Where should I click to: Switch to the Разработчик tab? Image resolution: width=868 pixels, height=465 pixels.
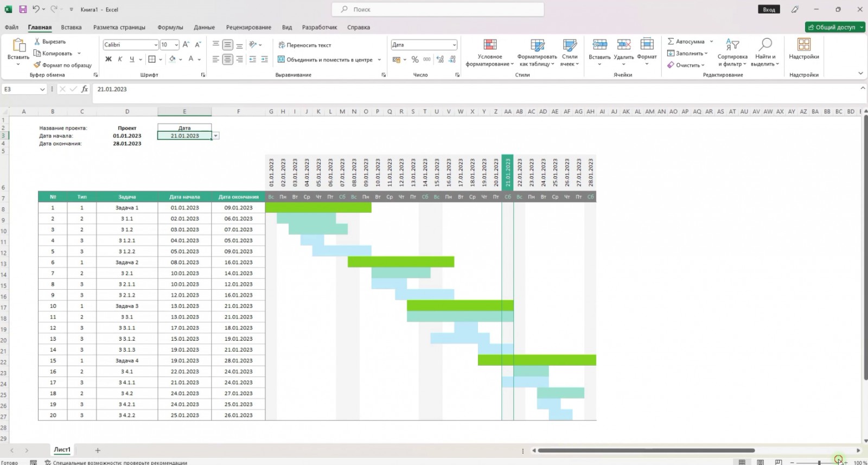click(x=320, y=27)
